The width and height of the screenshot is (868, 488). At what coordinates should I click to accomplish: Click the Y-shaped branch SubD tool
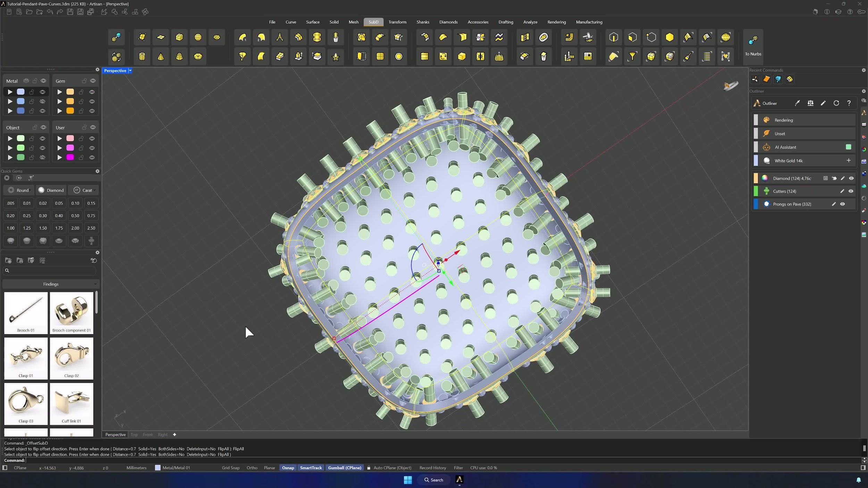coord(279,37)
